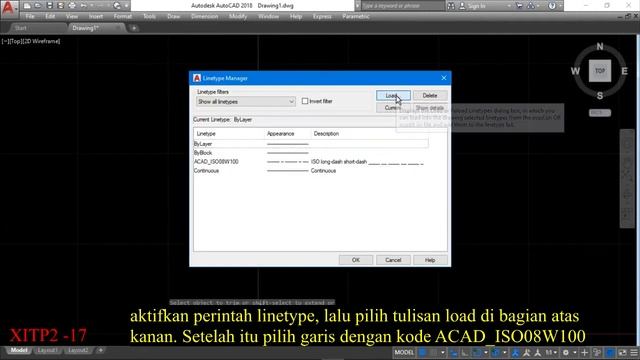640x360 pixels.
Task: Open the Show all linetypes filter dropdown
Action: click(x=246, y=101)
